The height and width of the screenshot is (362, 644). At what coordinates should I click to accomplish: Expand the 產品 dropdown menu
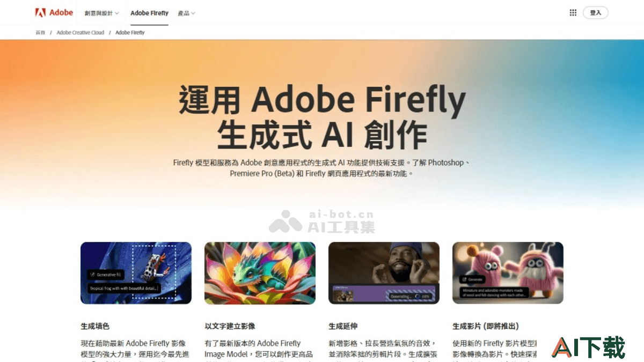[186, 13]
